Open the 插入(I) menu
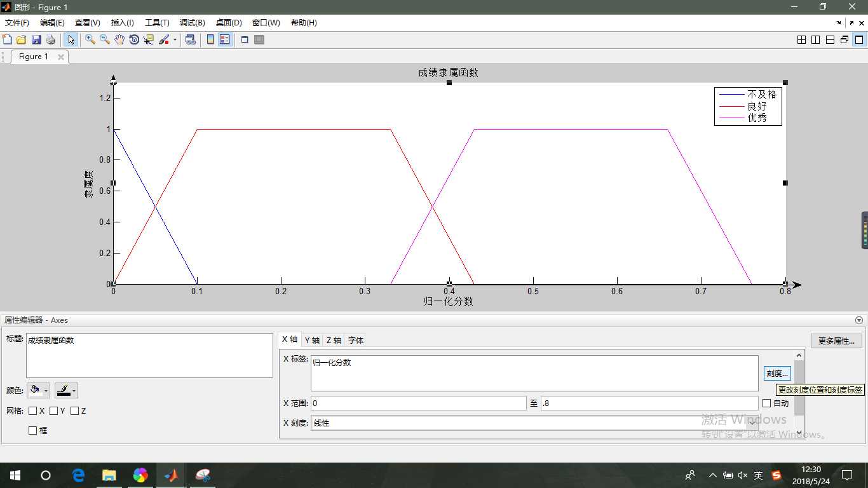The image size is (868, 488). tap(123, 23)
